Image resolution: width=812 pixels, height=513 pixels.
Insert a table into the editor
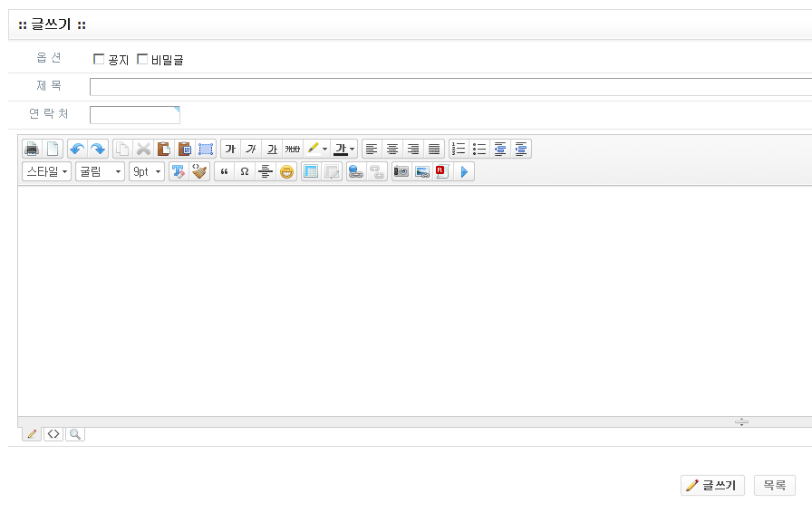coord(311,171)
